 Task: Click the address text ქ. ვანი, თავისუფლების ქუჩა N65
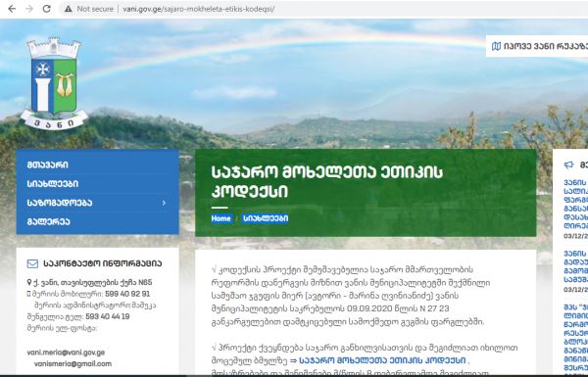[x=92, y=282]
